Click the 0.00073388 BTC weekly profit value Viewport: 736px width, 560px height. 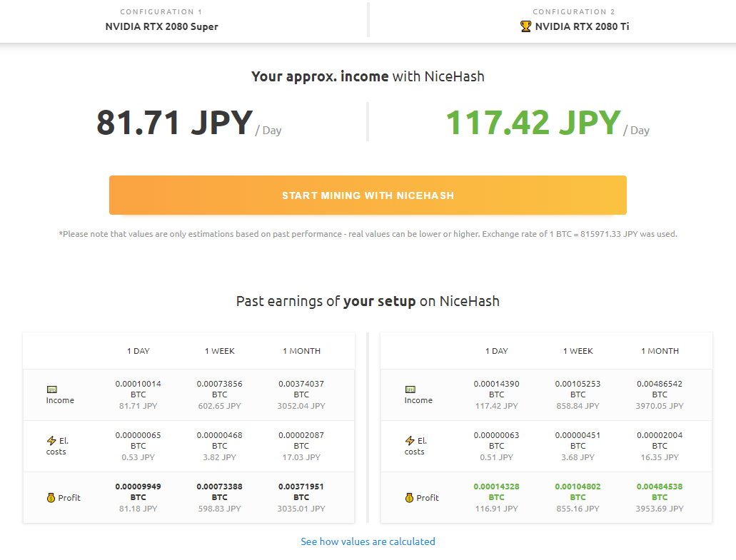220,492
